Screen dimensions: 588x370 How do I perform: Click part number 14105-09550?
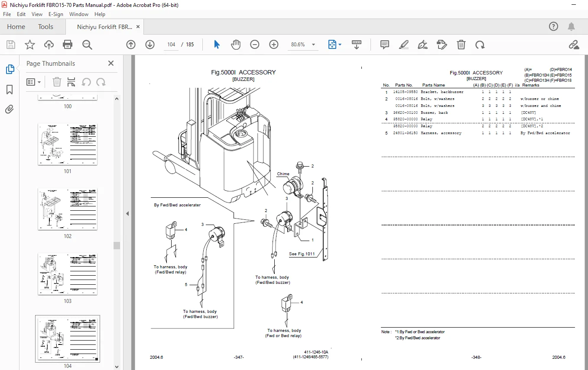[406, 92]
